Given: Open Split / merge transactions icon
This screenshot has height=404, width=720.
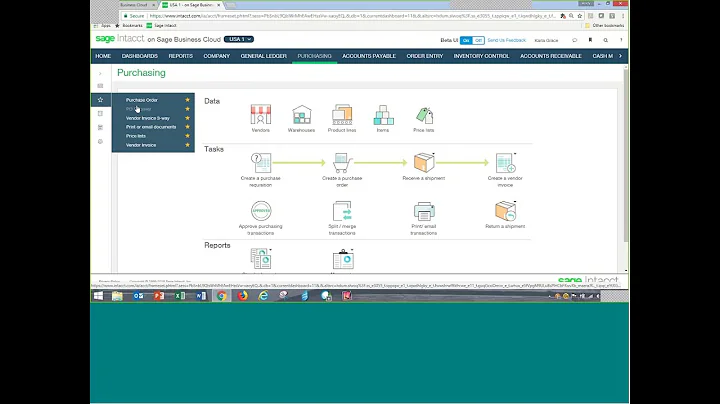Looking at the screenshot, I should tap(342, 211).
